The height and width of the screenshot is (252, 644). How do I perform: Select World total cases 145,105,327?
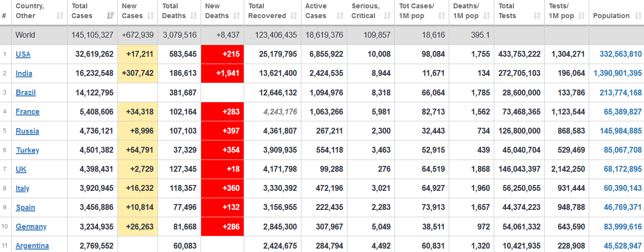[x=93, y=35]
